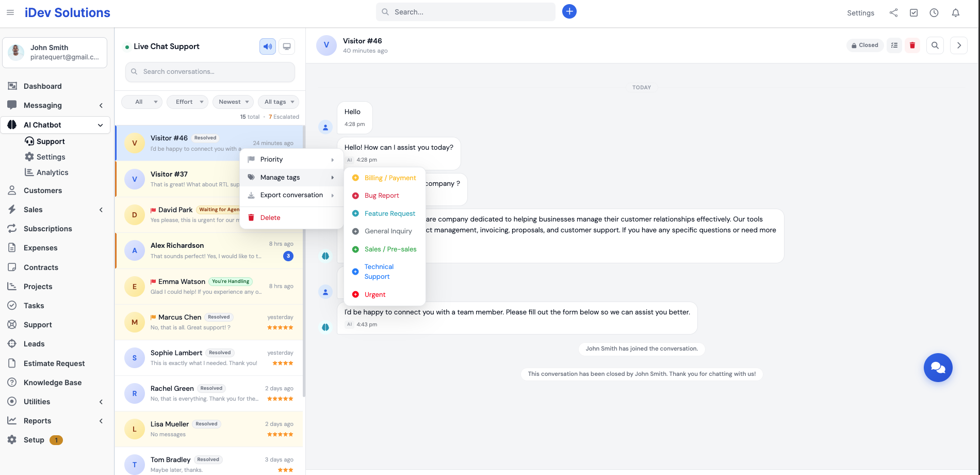Image resolution: width=980 pixels, height=475 pixels.
Task: Expand the Sales sidebar section
Action: pos(56,210)
